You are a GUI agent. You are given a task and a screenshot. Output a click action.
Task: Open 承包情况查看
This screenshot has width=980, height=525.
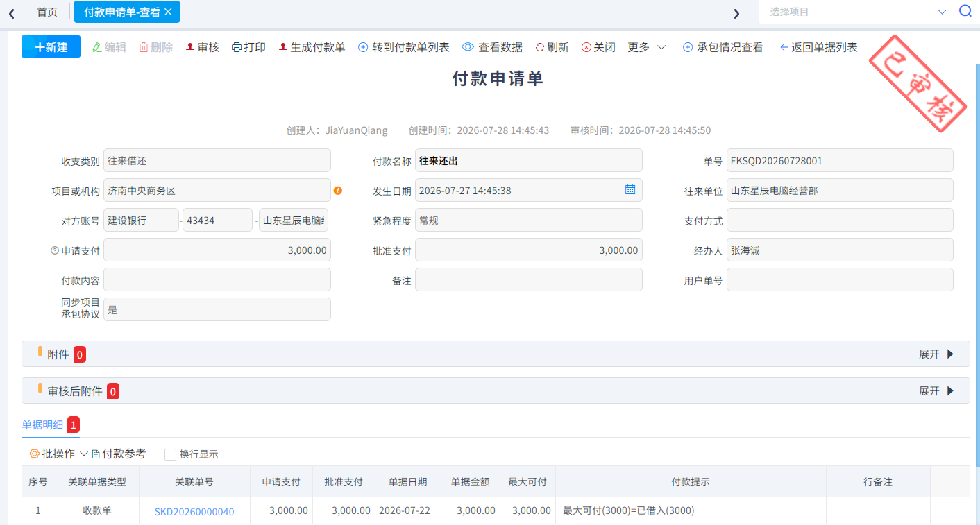(723, 47)
